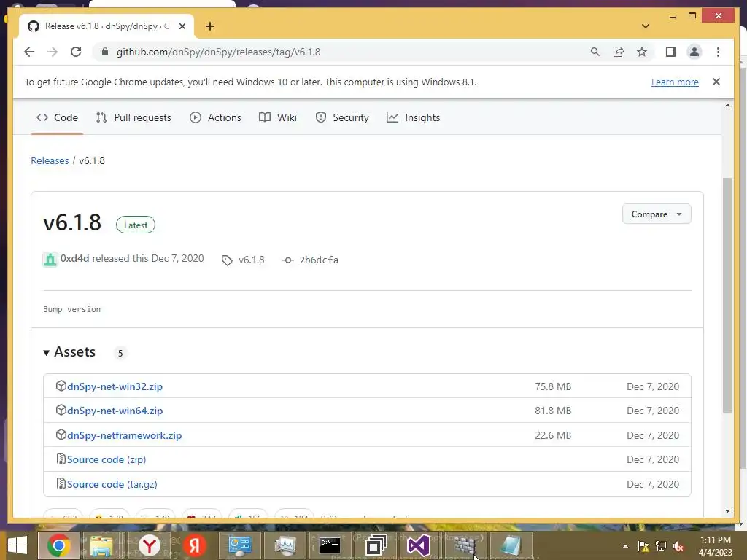Click the 75.8 MB file size
The width and height of the screenshot is (747, 560).
[x=553, y=386]
